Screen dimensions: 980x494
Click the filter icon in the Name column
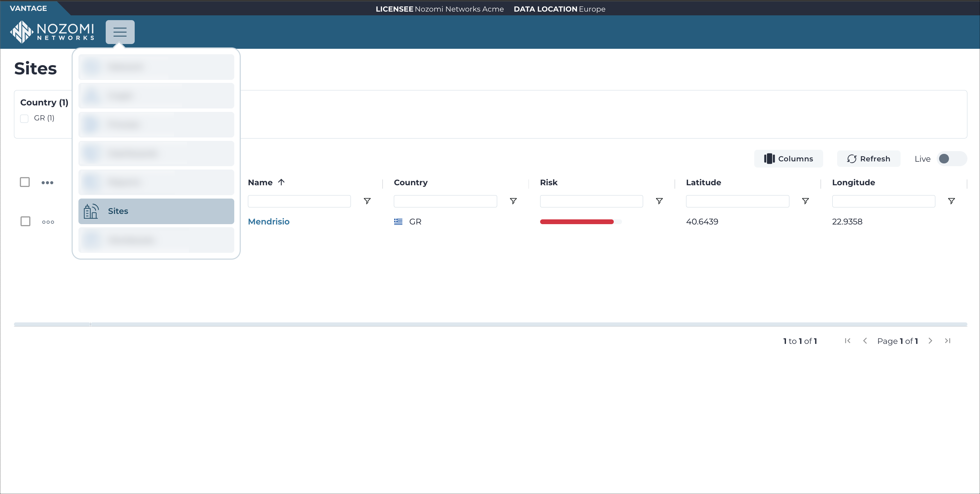pyautogui.click(x=368, y=200)
